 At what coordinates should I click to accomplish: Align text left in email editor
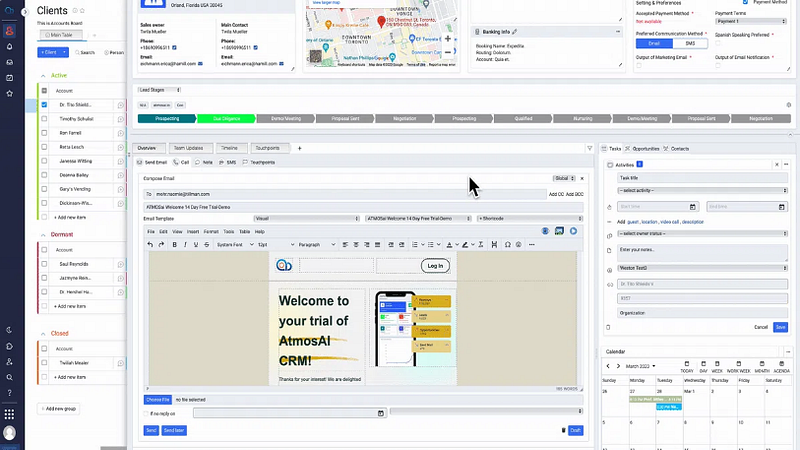pyautogui.click(x=345, y=245)
